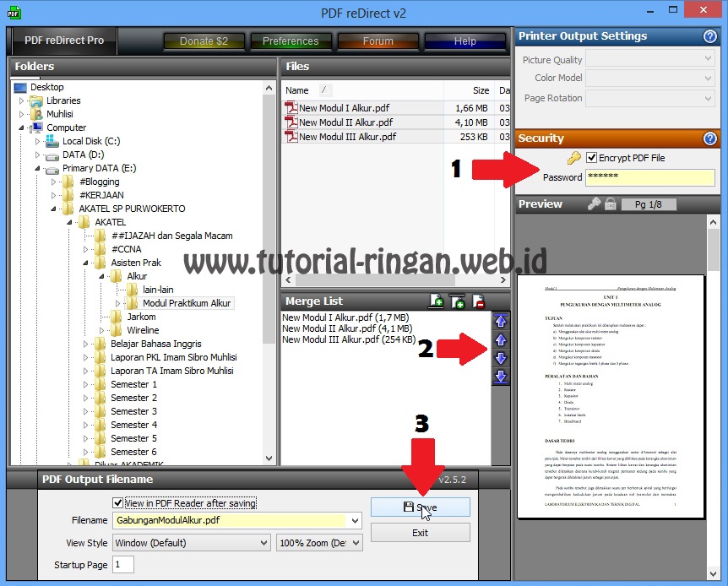Click the Startup Page input field
Image resolution: width=728 pixels, height=586 pixels.
point(123,564)
